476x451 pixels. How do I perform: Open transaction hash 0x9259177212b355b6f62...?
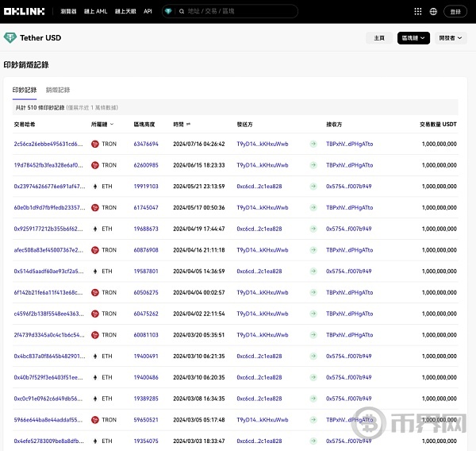coord(48,229)
